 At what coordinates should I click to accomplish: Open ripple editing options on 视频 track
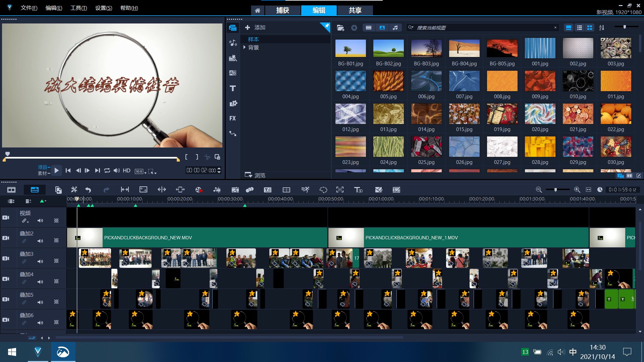25,221
